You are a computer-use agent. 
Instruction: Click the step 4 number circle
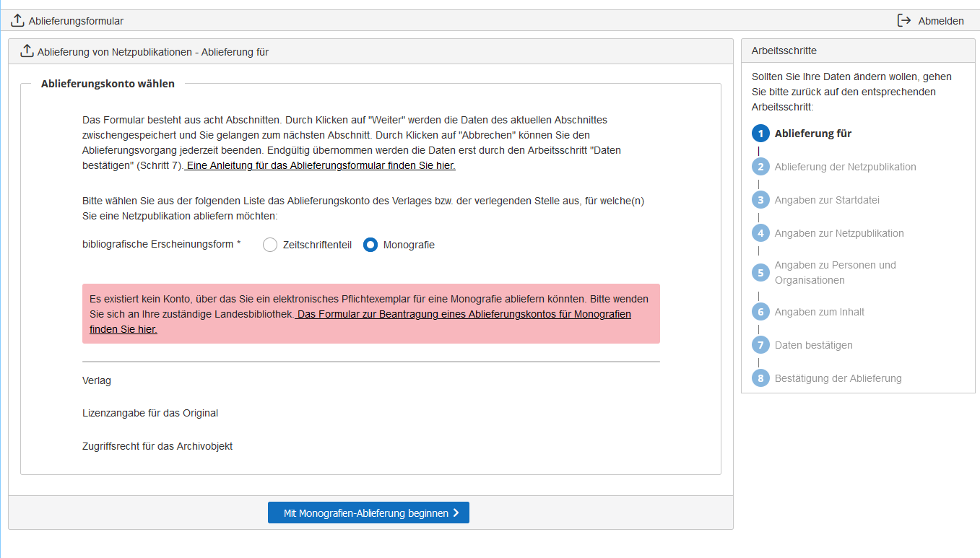(760, 233)
